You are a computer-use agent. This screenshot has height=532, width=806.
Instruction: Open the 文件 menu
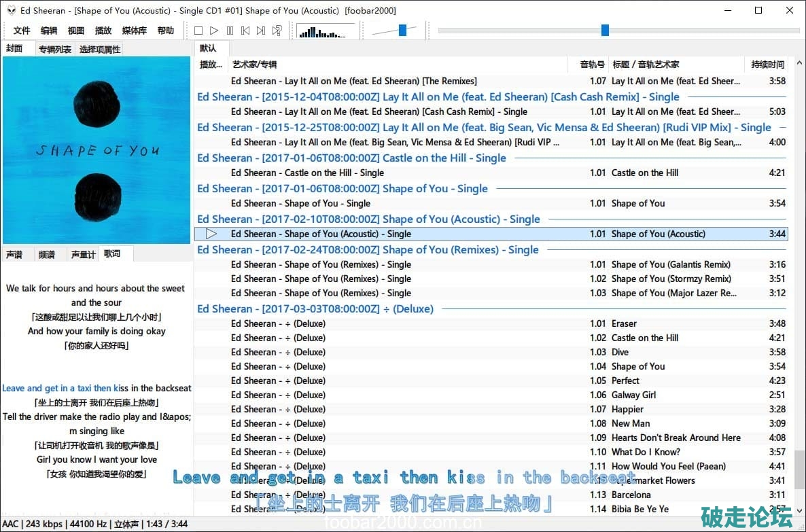pos(22,31)
